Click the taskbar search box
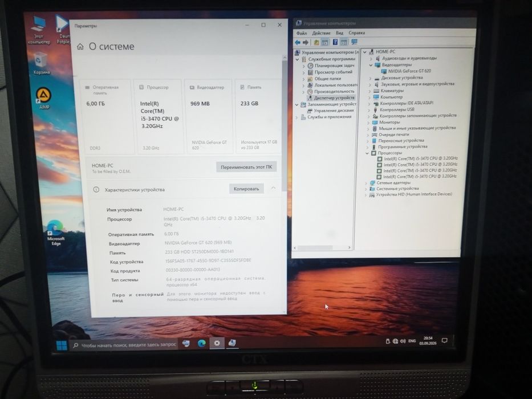The height and width of the screenshot is (399, 532). point(124,345)
